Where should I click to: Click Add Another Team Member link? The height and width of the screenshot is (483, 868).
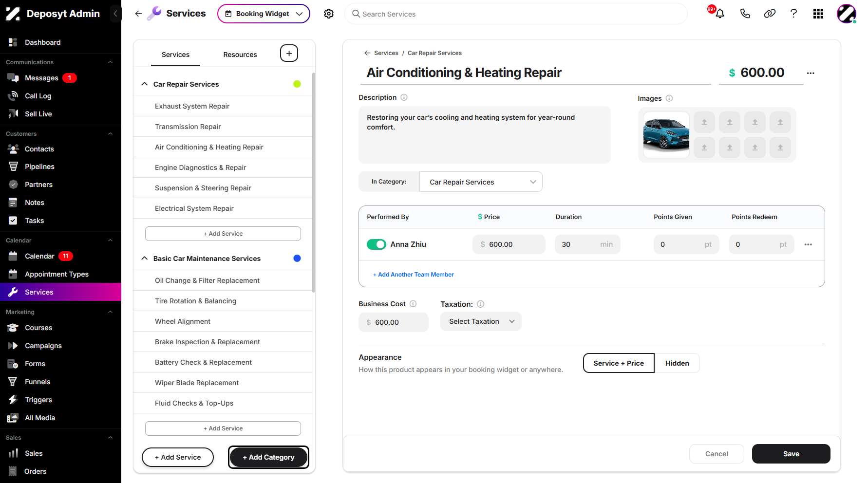click(414, 275)
